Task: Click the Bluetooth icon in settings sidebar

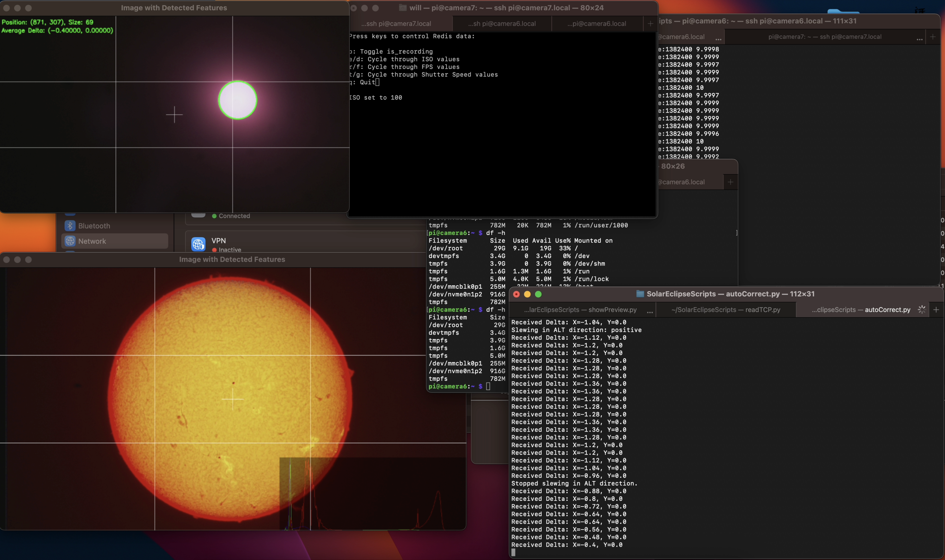Action: [x=70, y=226]
